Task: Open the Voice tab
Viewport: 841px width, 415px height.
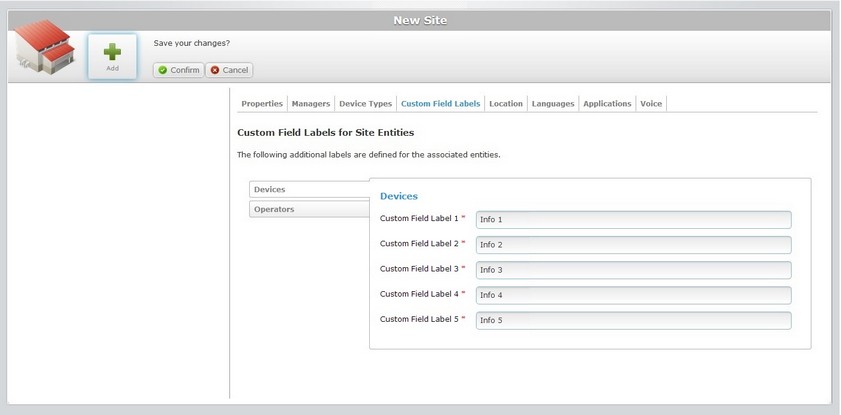Action: pyautogui.click(x=651, y=104)
